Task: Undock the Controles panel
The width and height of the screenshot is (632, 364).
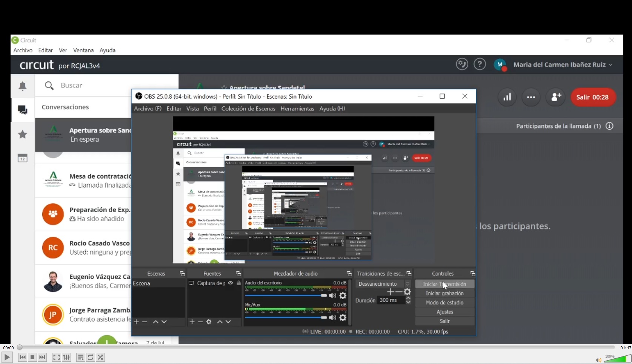Action: [x=472, y=274]
